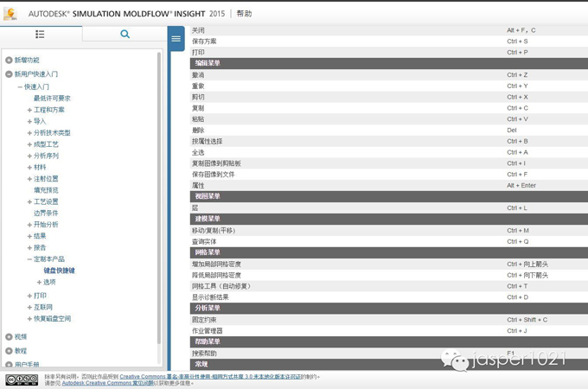Select the 复制图像到剪贴板 table row
Image resolution: width=588 pixels, height=389 pixels.
point(389,163)
